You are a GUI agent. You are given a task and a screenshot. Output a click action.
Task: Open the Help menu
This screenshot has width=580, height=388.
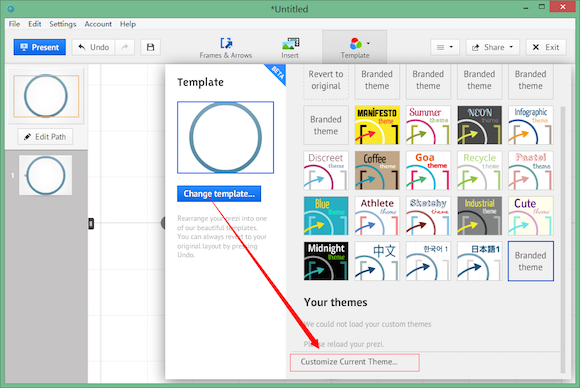(x=128, y=24)
